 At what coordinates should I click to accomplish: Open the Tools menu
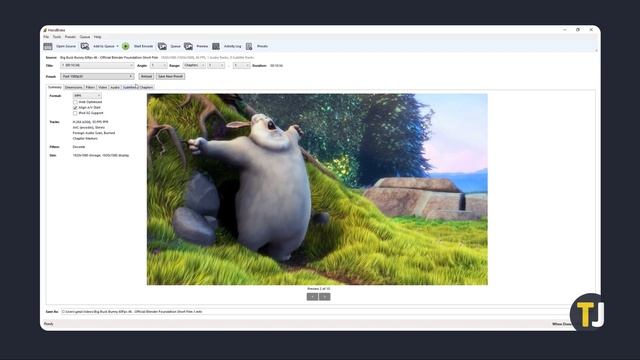point(57,37)
